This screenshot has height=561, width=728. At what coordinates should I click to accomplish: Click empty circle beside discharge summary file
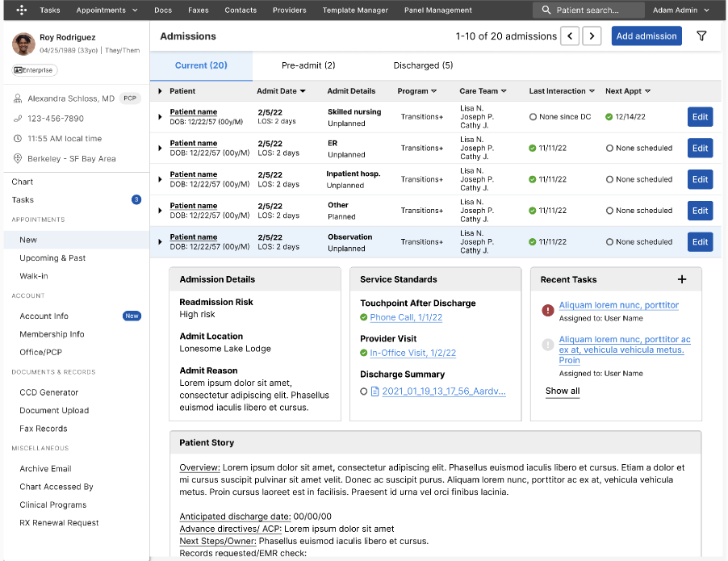(364, 391)
